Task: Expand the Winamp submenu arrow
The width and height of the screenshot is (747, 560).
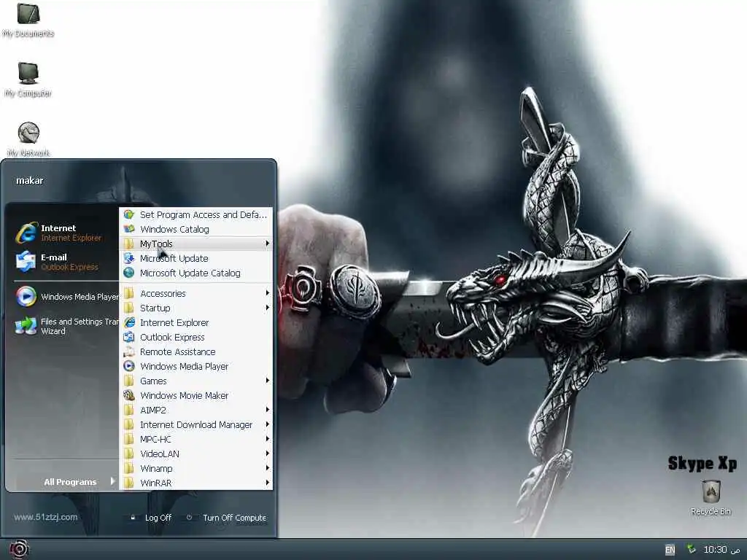Action: pyautogui.click(x=267, y=468)
